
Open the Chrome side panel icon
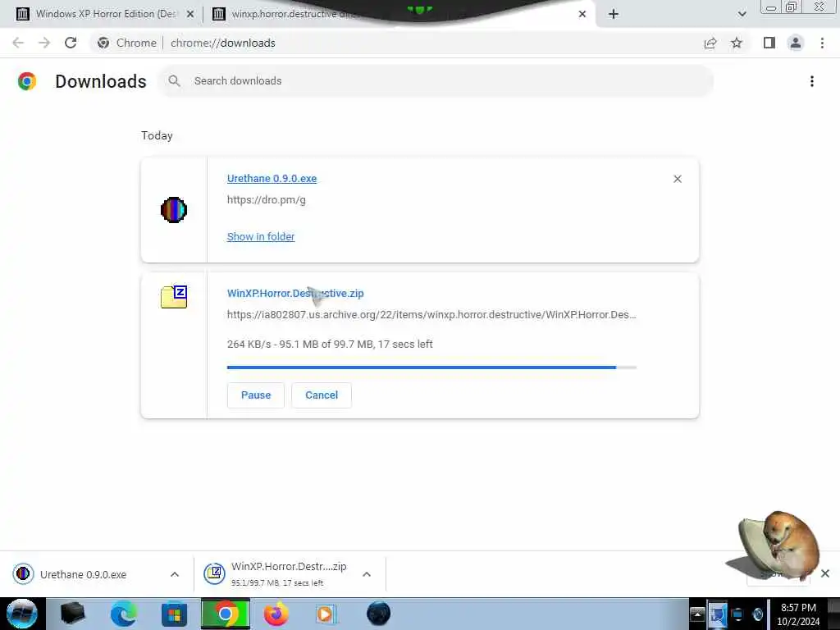pyautogui.click(x=769, y=43)
